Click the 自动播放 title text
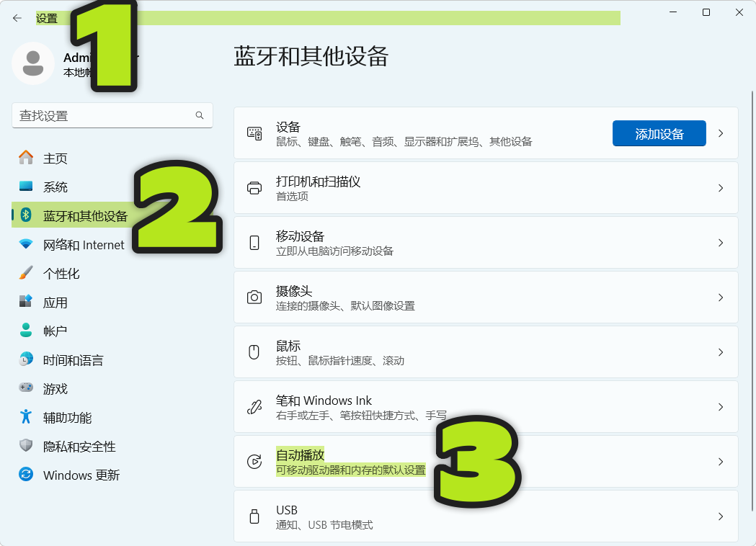The width and height of the screenshot is (756, 546). click(x=300, y=455)
